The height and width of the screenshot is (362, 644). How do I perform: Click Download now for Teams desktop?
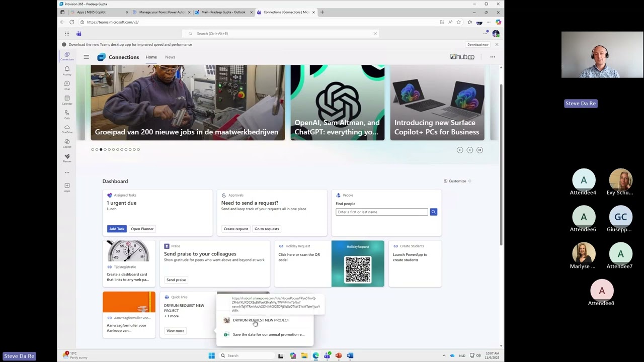pos(477,44)
